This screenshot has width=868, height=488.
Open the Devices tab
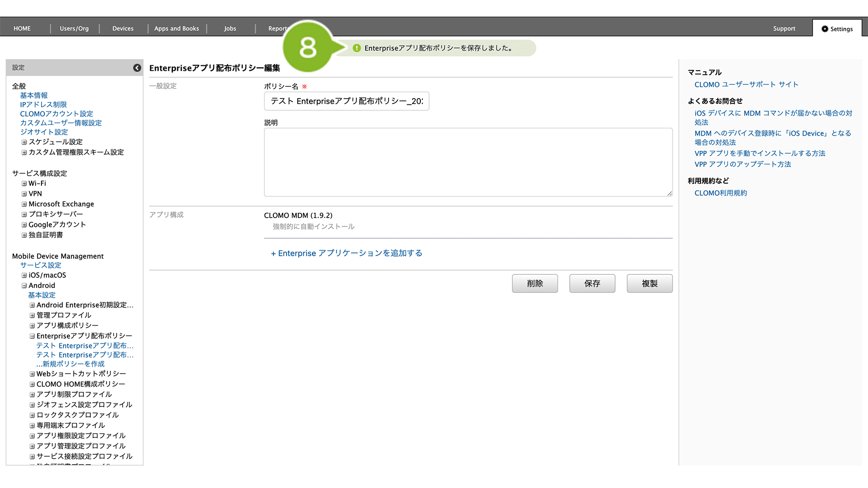click(x=123, y=29)
